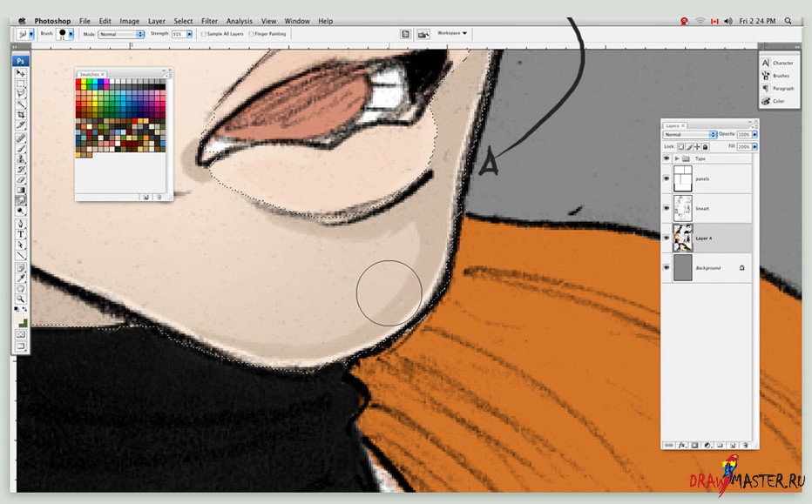The height and width of the screenshot is (504, 812).
Task: Open the Fill slider arrow
Action: (x=754, y=147)
